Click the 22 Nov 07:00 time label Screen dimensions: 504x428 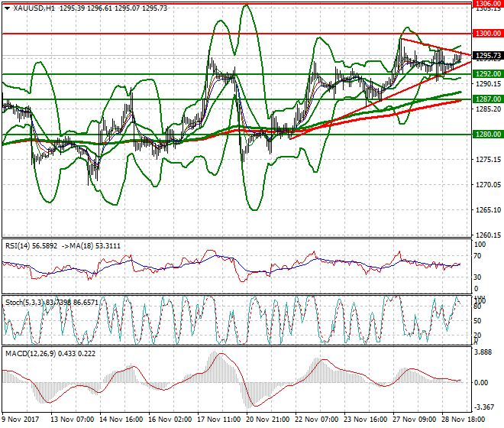click(317, 420)
